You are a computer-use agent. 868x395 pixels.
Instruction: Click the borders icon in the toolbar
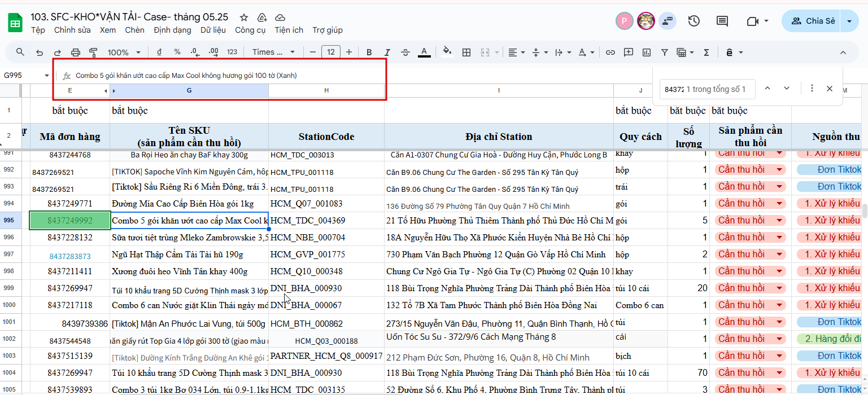pyautogui.click(x=466, y=52)
